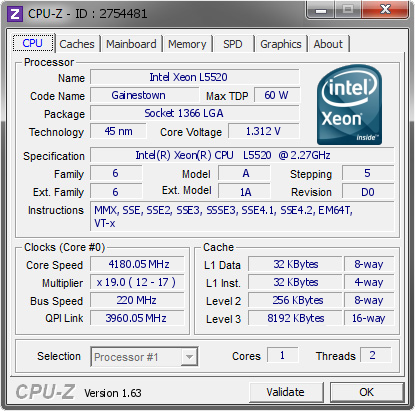Viewport: 415px width, 411px height.
Task: Open the About tab
Action: (x=328, y=44)
